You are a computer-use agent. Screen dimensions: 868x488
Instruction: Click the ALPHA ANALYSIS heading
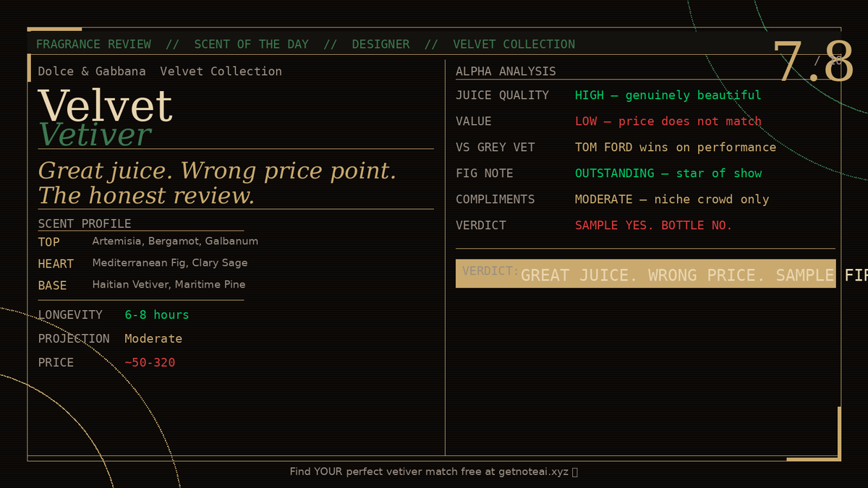(x=506, y=71)
